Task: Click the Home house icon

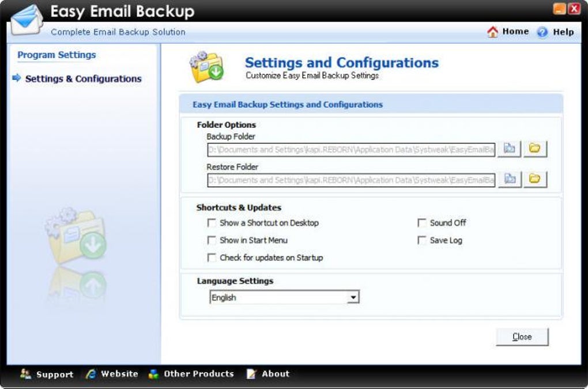Action: (492, 32)
